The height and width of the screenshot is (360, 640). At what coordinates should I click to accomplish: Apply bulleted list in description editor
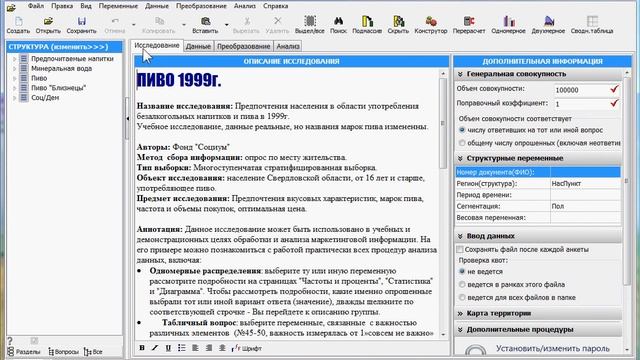[182, 348]
